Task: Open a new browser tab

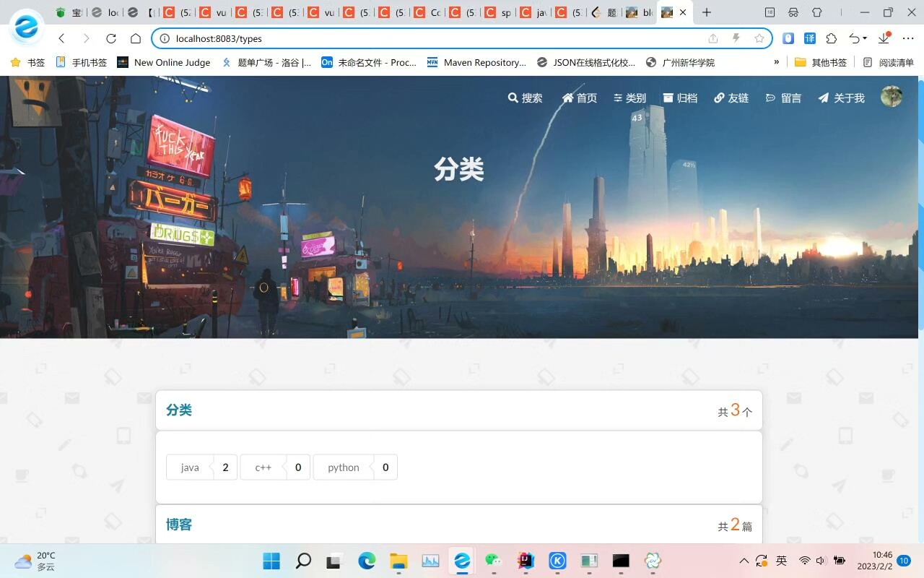Action: point(707,12)
